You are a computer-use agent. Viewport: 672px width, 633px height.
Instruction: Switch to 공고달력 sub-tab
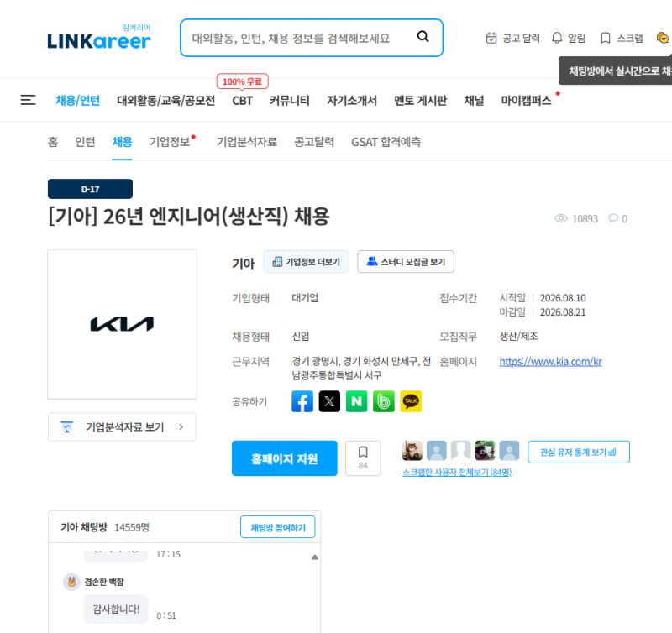(x=314, y=142)
